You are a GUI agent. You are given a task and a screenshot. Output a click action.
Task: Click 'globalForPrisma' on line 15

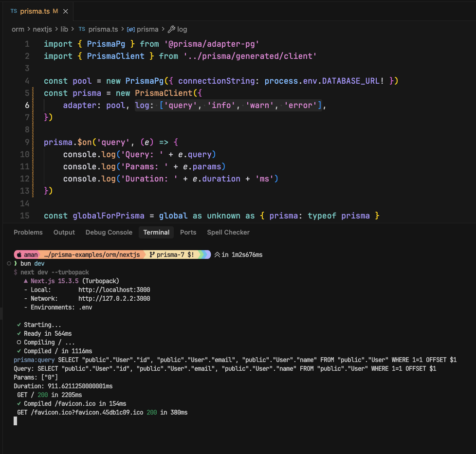(x=109, y=216)
